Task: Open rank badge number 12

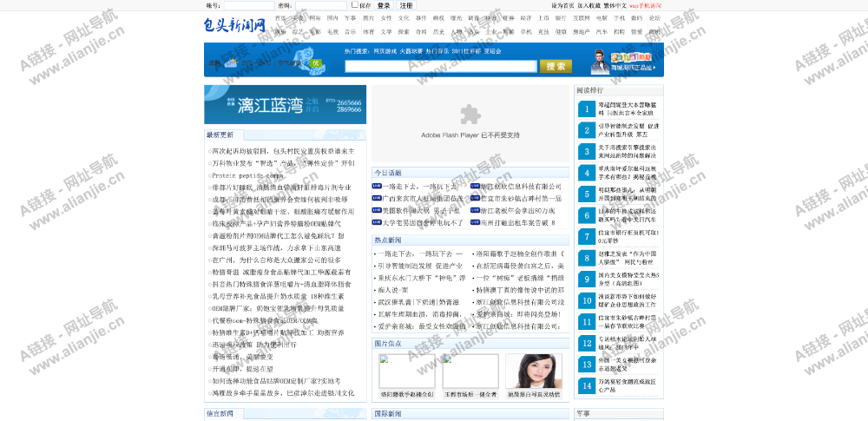Action: tap(586, 344)
